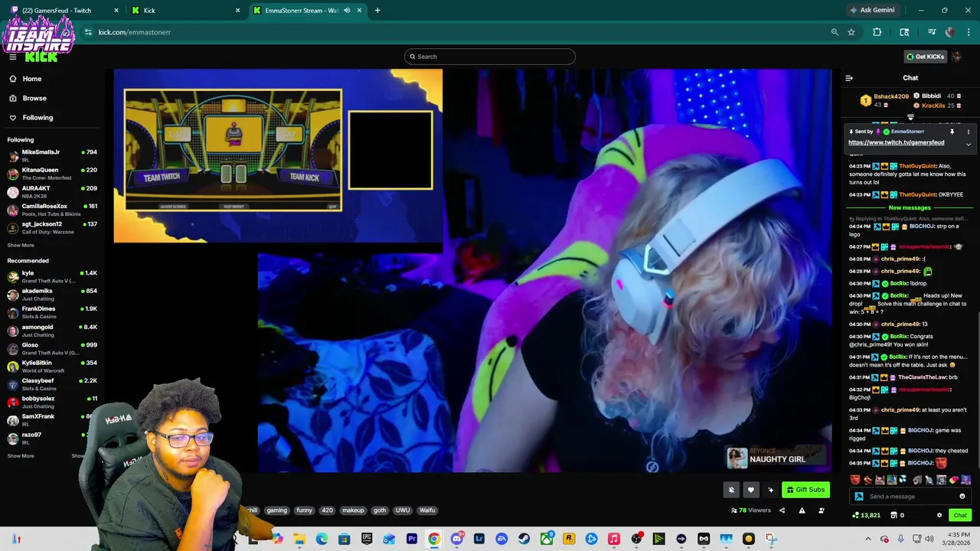Viewport: 980px width, 551px height.
Task: Open recommended channel Classybeef
Action: [52, 383]
